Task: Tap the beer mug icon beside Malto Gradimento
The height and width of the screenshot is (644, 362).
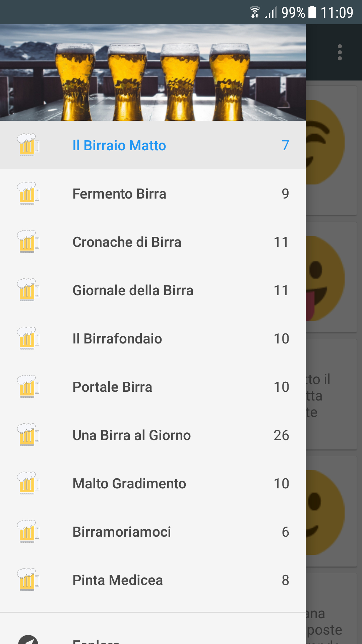Action: 28,483
